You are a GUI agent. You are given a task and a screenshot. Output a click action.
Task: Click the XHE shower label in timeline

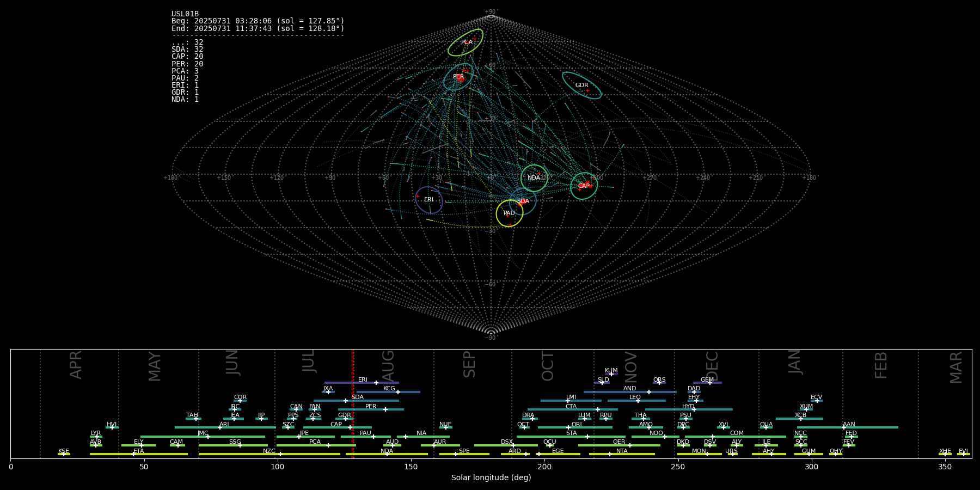[x=945, y=451]
